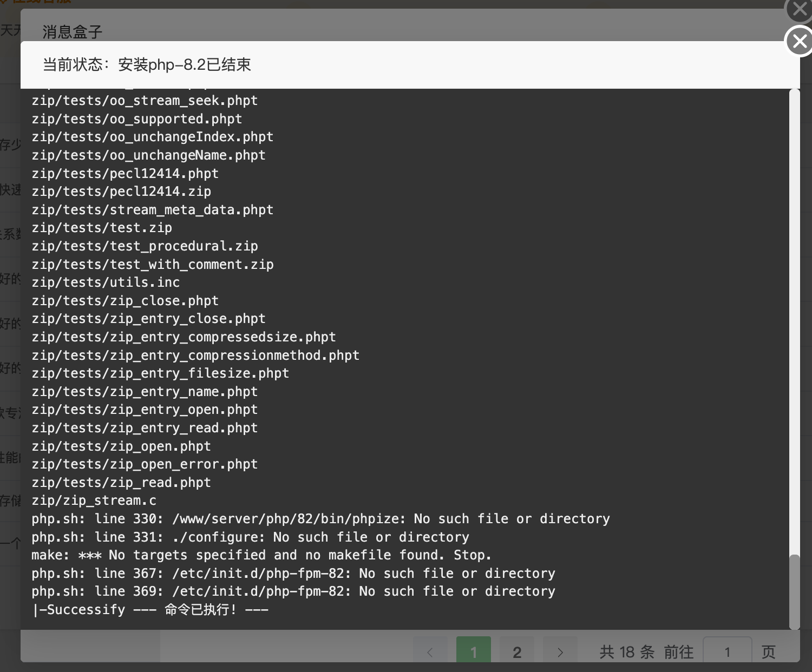Click line zip/tests/zip_open.phpt
This screenshot has height=672, width=812.
coord(121,446)
